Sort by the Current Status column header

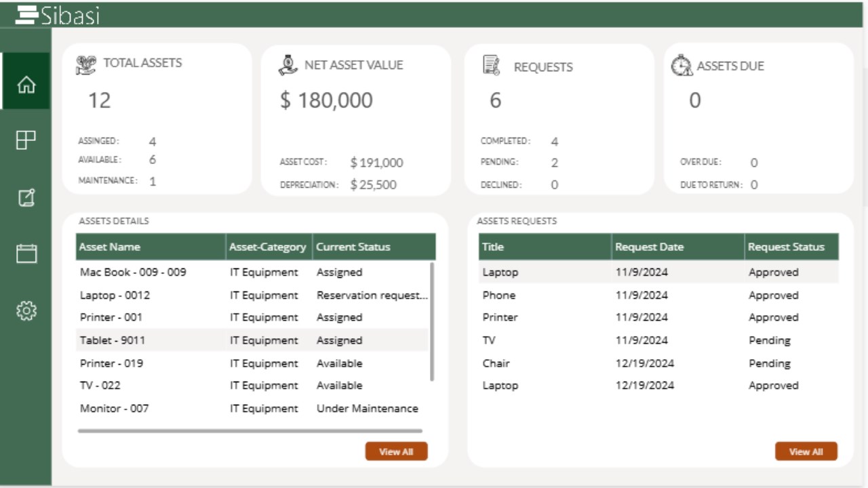(x=374, y=247)
